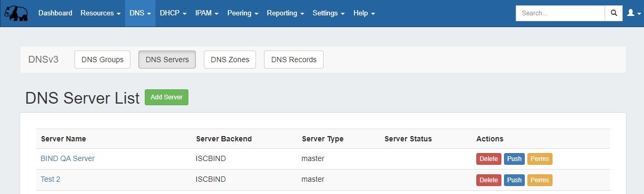Open the Reporting menu

[x=285, y=13]
